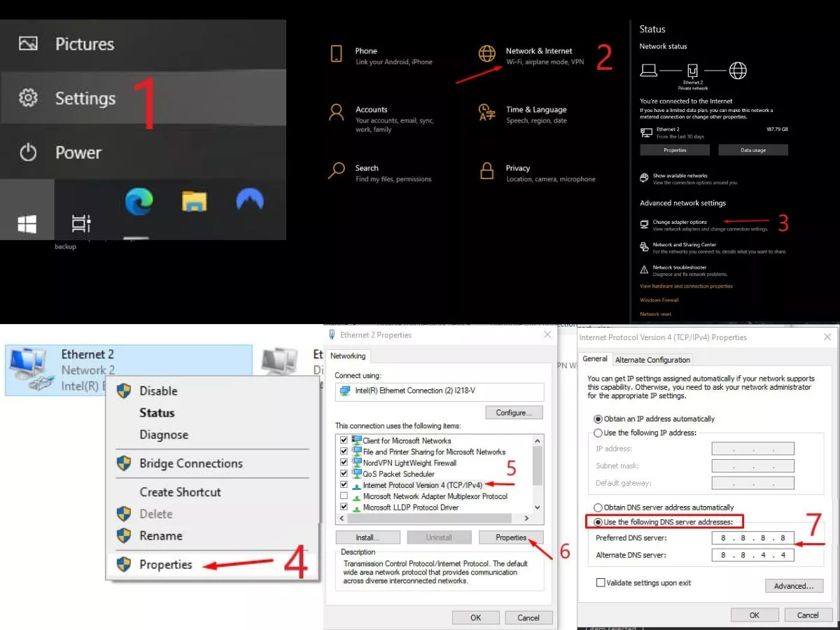Choose Rename in the adapter context menu
Screen dimensions: 840x630
click(x=161, y=535)
